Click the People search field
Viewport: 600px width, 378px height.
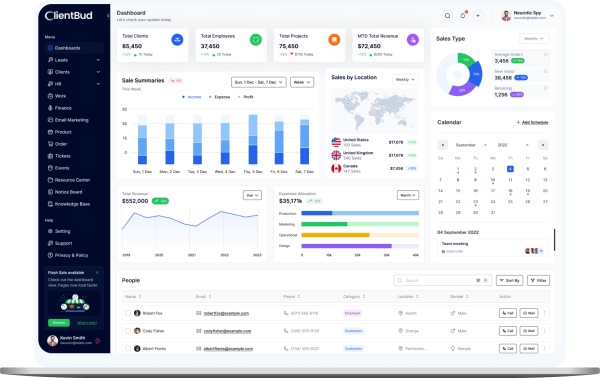[x=442, y=280]
